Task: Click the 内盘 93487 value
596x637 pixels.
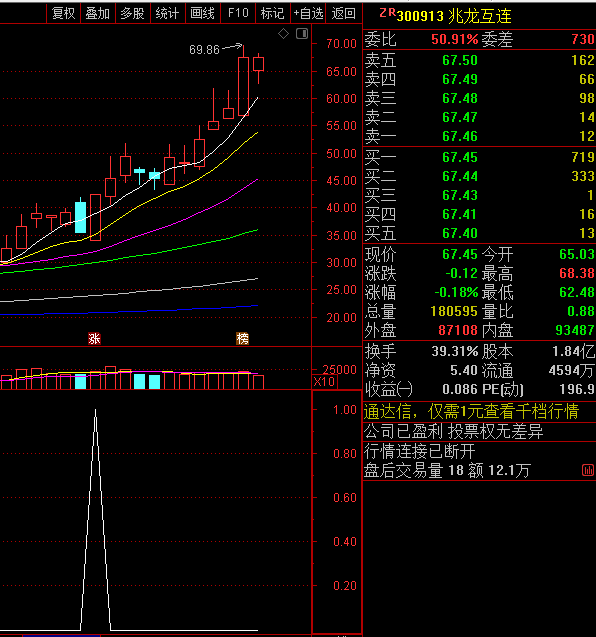Action: click(575, 330)
